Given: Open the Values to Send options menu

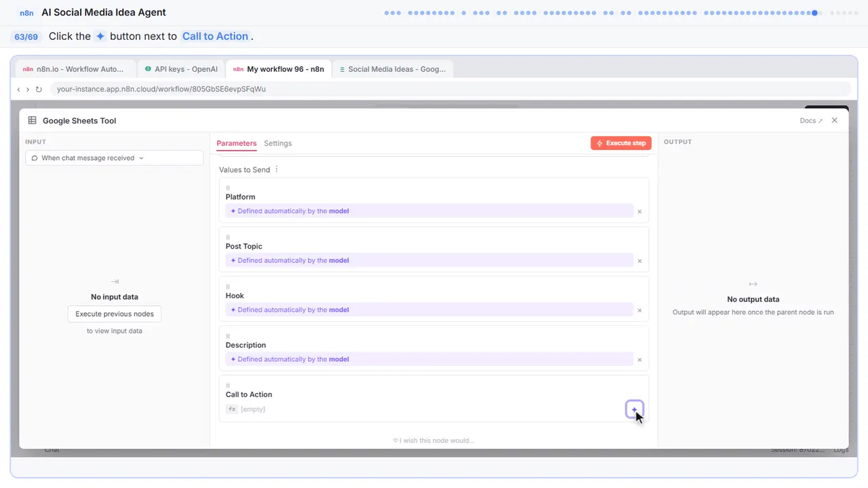Looking at the screenshot, I should point(277,169).
